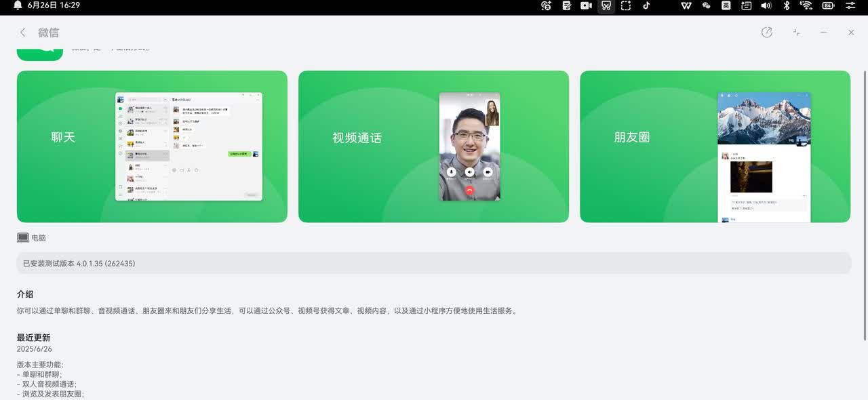
Task: Open the on-screen keyboard tray icon
Action: click(746, 5)
